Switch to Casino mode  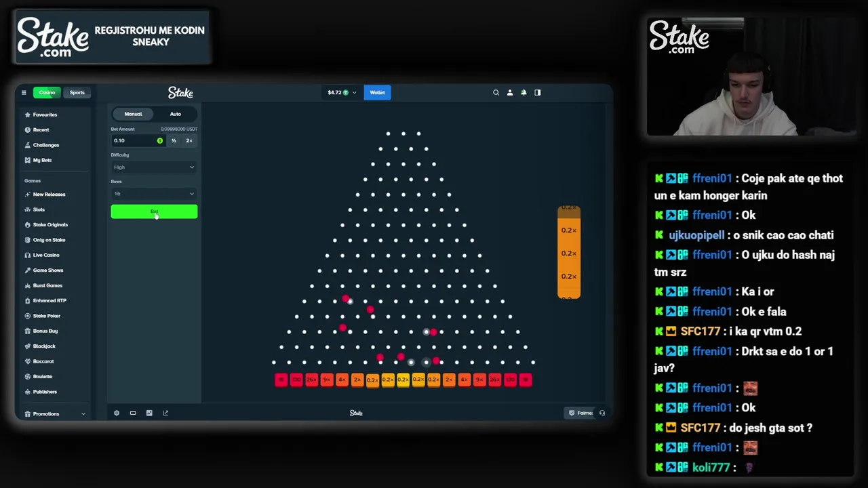click(47, 92)
